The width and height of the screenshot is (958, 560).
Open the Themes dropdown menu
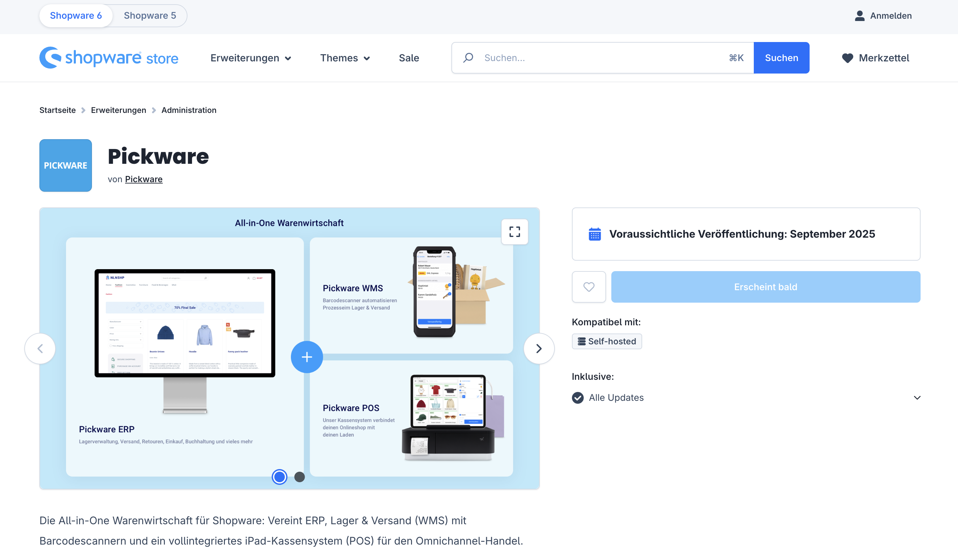click(345, 58)
